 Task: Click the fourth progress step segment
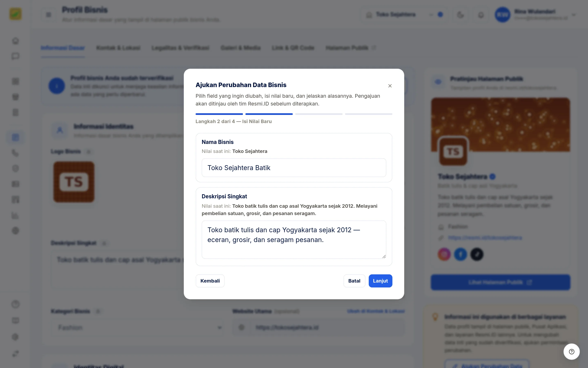pyautogui.click(x=369, y=114)
